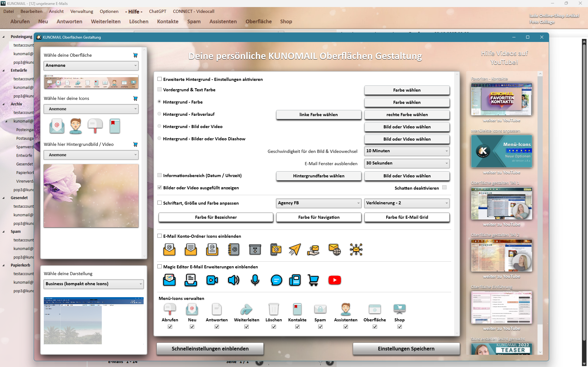Click the blue chat bubble icon
The image size is (588, 367).
pos(276,280)
